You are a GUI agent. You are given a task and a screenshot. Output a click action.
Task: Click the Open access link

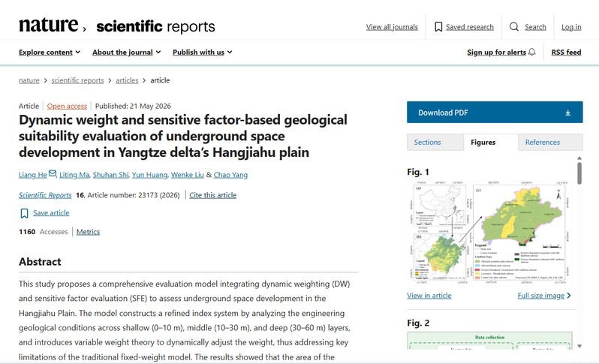pos(67,106)
